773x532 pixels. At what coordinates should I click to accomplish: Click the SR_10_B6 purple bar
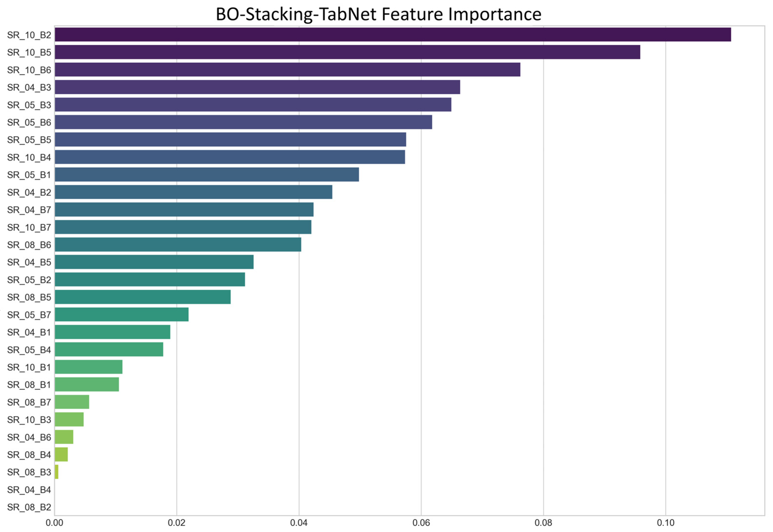pyautogui.click(x=288, y=70)
